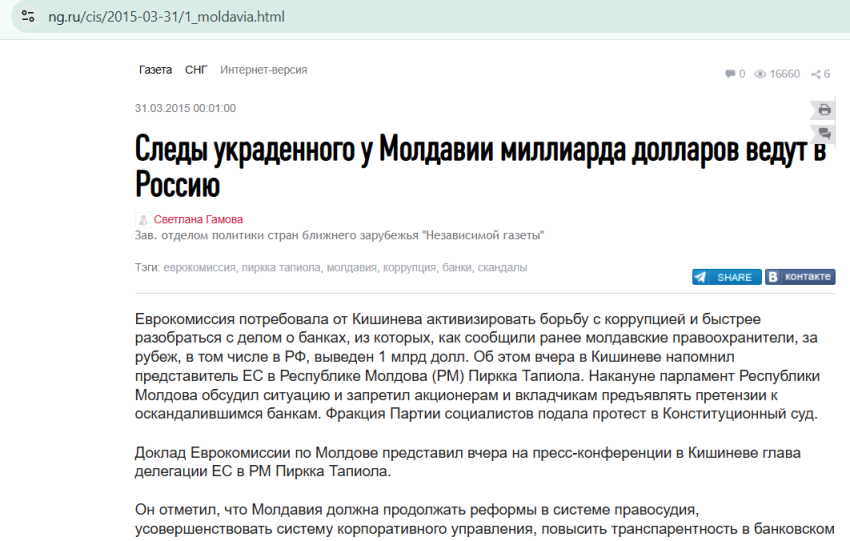Share article via Telegram SHARE button
850x541 pixels.
coord(726,277)
